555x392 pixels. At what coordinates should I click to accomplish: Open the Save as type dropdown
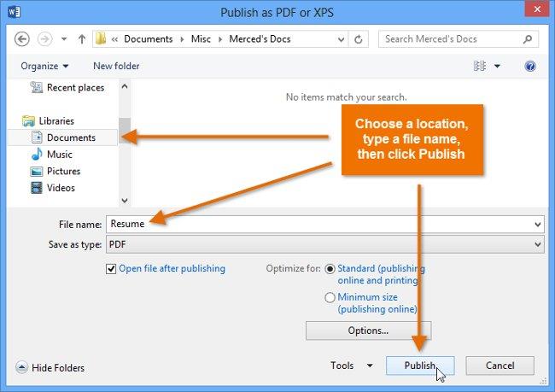pos(325,244)
